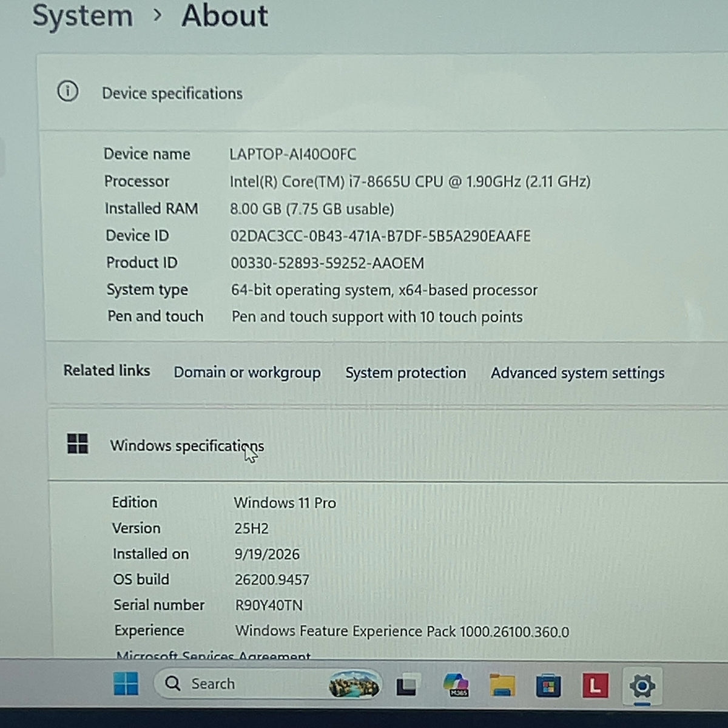The image size is (728, 728).
Task: Select the version value 25H2
Action: click(251, 528)
